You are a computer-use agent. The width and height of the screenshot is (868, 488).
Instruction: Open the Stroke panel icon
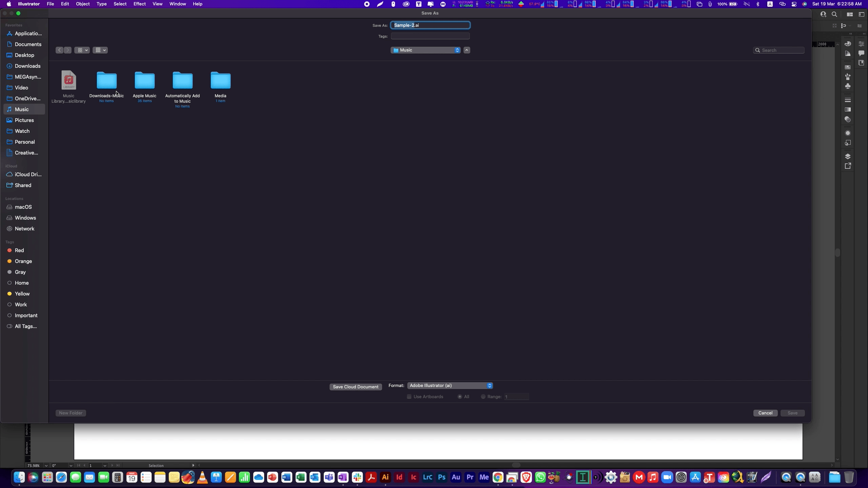point(848,100)
